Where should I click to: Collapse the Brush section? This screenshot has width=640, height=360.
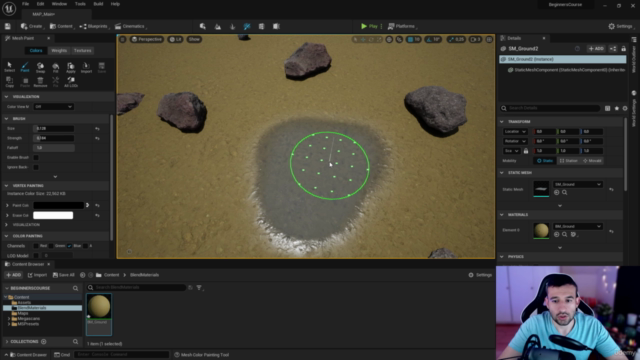7,119
